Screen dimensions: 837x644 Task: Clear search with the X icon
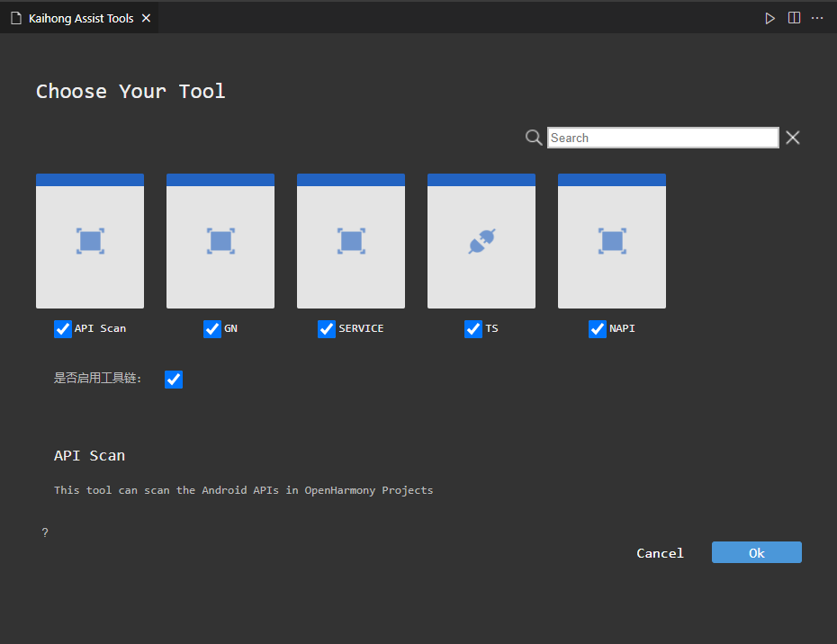tap(793, 138)
